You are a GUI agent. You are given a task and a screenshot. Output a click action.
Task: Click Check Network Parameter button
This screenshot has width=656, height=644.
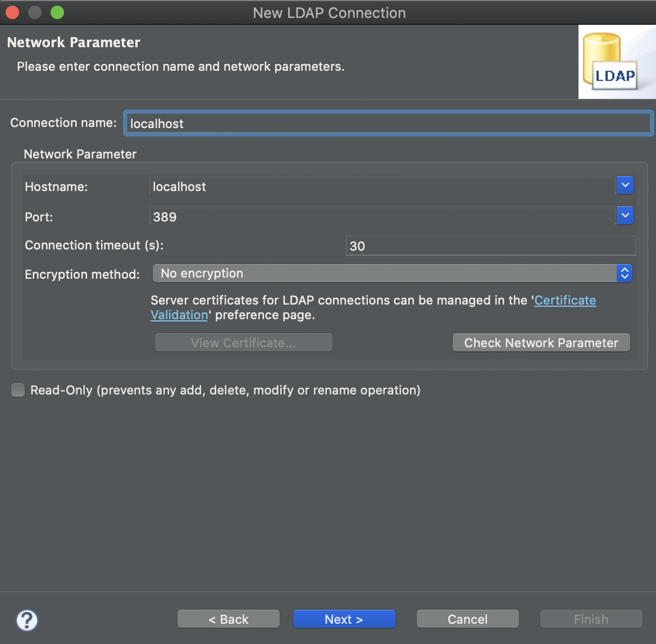pos(541,343)
